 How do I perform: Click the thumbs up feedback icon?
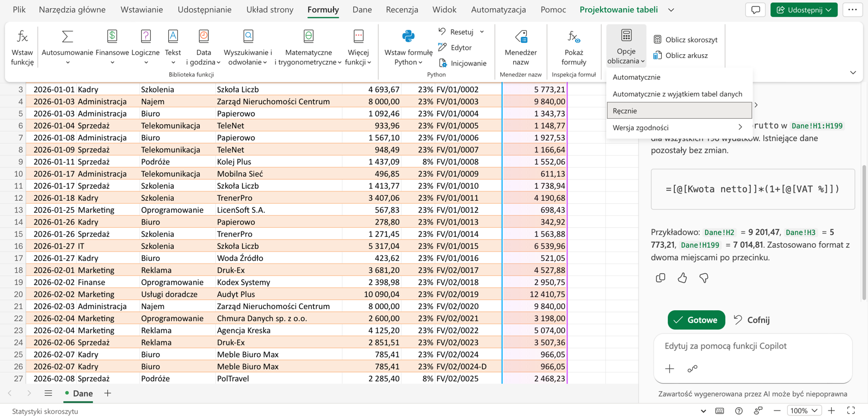tap(682, 278)
